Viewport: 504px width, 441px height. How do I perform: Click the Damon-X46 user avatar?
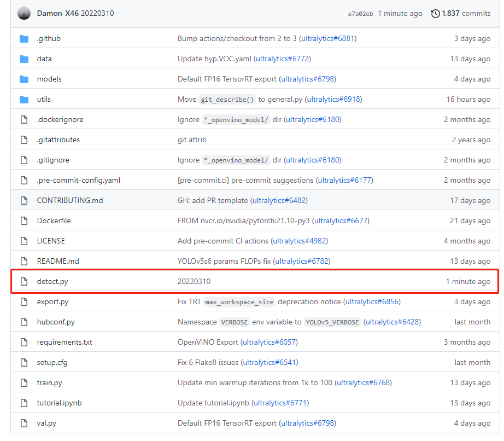tap(24, 14)
